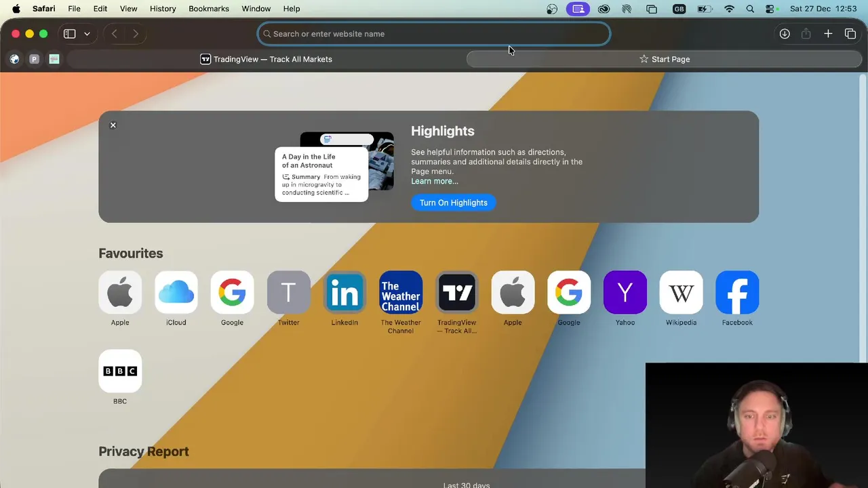
Task: Open a new tab with plus icon
Action: coord(828,34)
